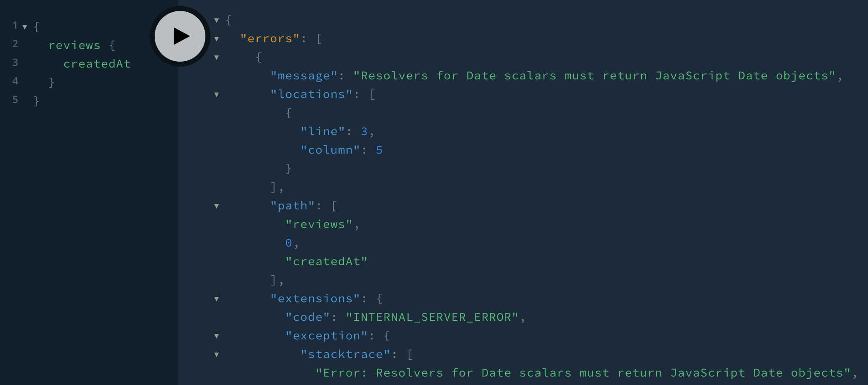Image resolution: width=868 pixels, height=385 pixels.
Task: Click the "createdAt" string in the path array
Action: click(326, 261)
